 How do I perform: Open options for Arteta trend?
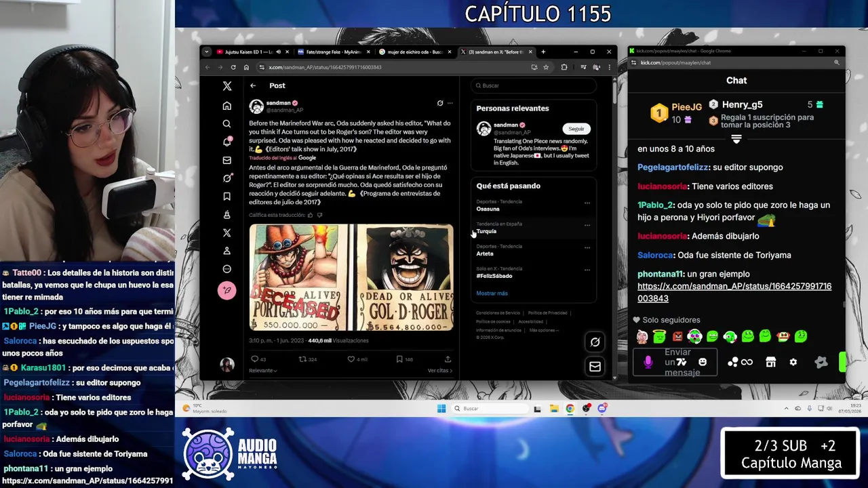587,247
